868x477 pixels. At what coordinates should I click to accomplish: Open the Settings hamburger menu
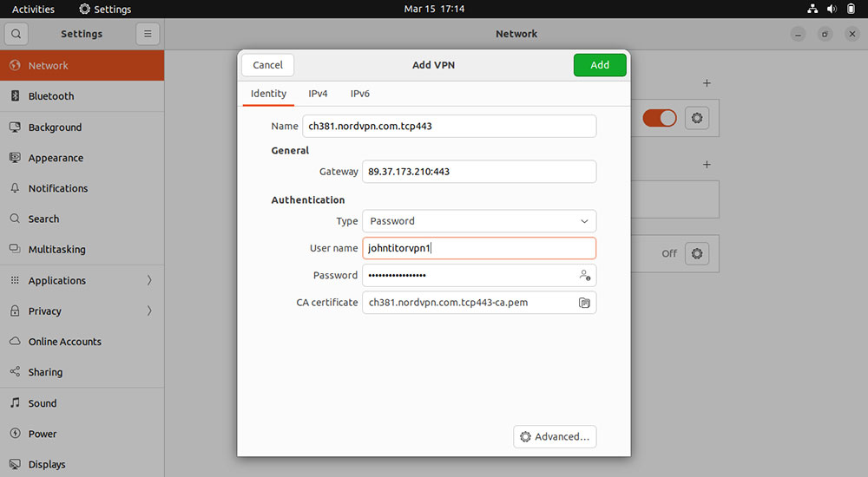[148, 34]
